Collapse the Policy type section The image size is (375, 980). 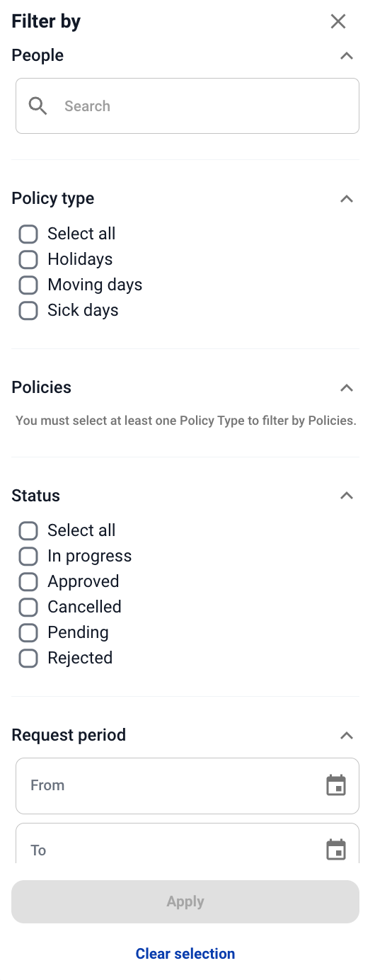pyautogui.click(x=347, y=198)
